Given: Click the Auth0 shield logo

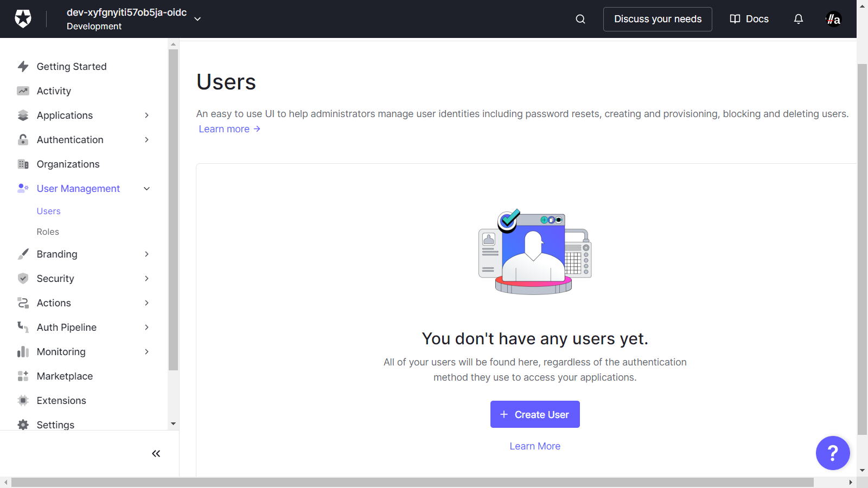Looking at the screenshot, I should pos(23,19).
